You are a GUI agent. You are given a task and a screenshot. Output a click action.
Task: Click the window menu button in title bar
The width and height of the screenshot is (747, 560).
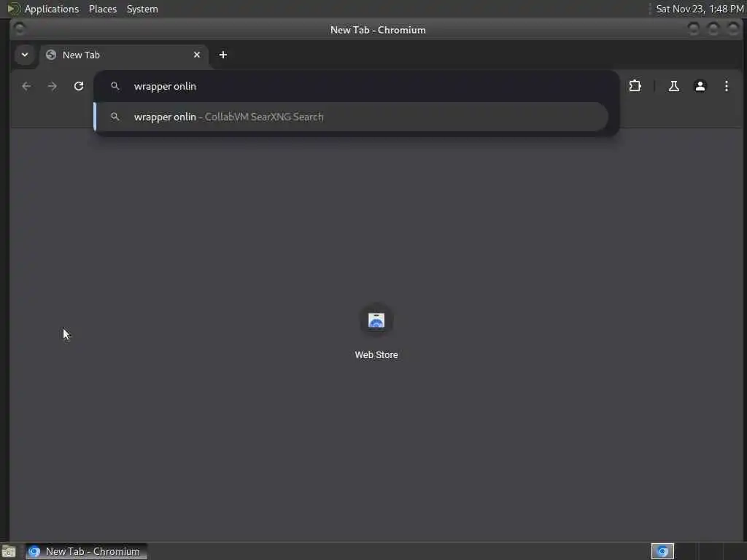click(x=20, y=29)
